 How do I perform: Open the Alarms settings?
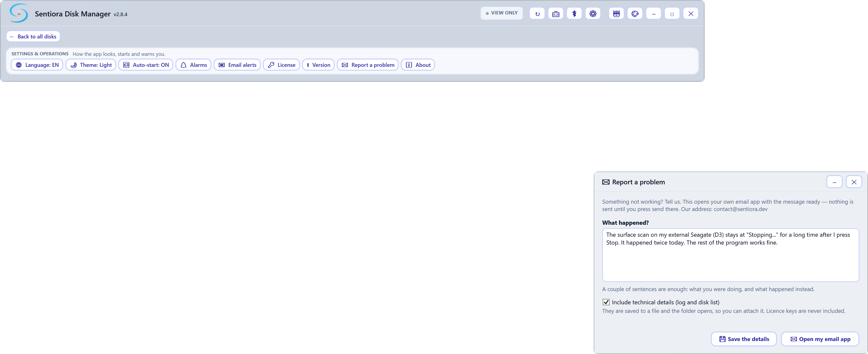193,65
